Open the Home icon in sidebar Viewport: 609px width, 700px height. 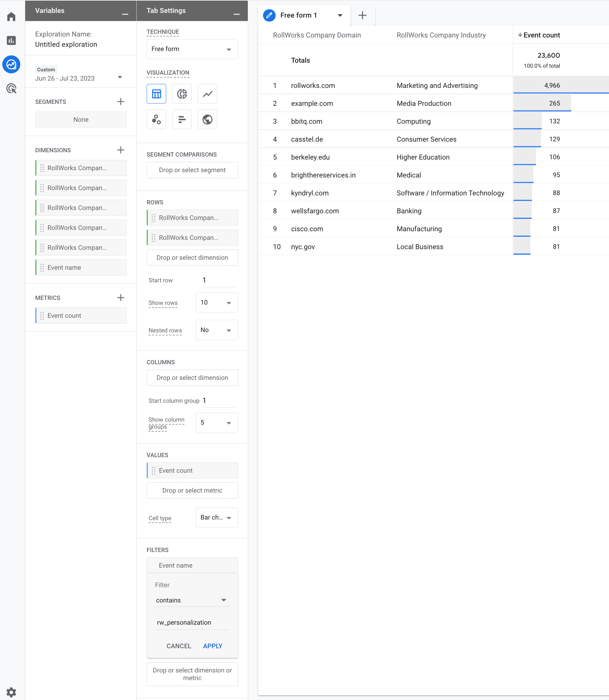tap(12, 17)
